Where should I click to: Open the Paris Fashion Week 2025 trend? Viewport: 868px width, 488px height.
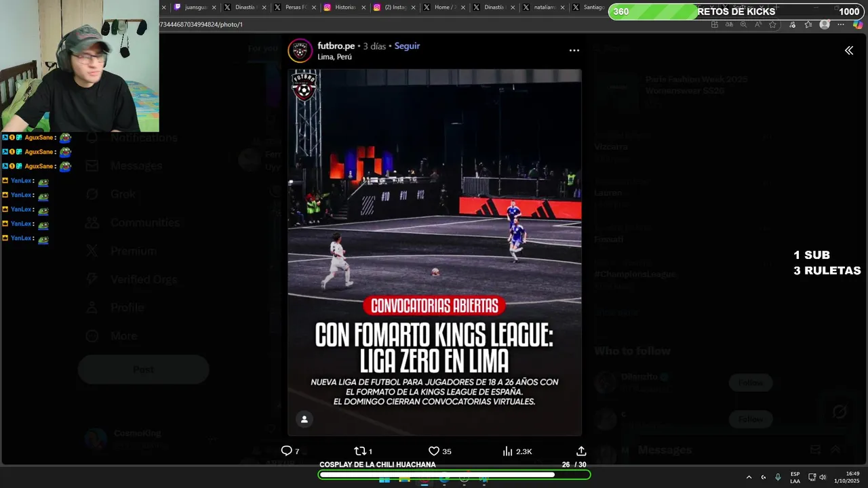(x=696, y=85)
